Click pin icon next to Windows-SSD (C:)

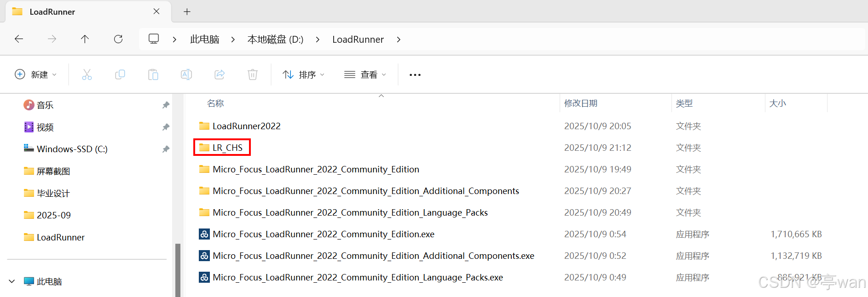coord(166,149)
